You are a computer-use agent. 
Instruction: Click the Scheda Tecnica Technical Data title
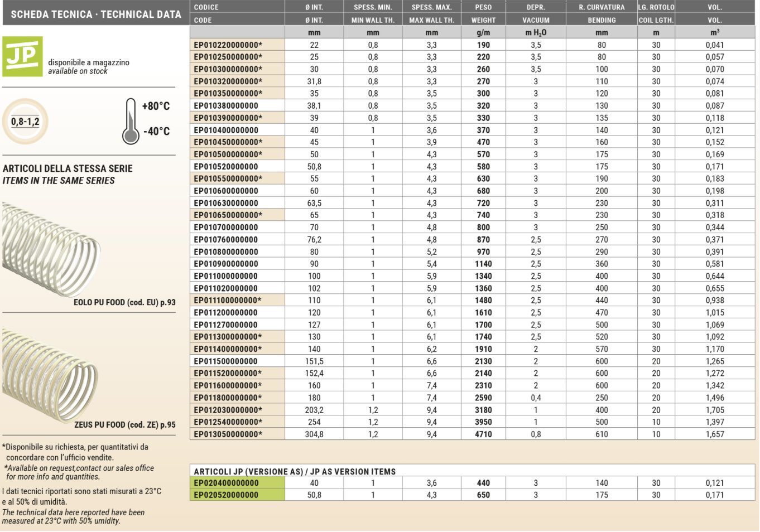coord(96,14)
